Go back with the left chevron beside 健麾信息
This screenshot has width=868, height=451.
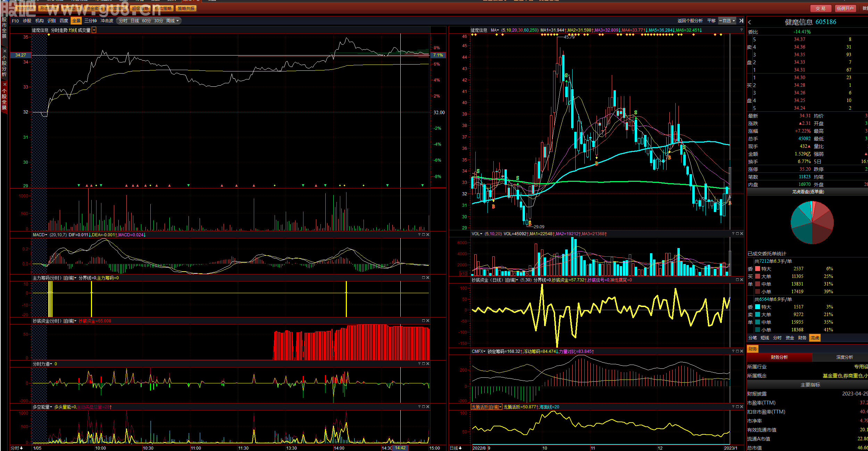point(750,22)
